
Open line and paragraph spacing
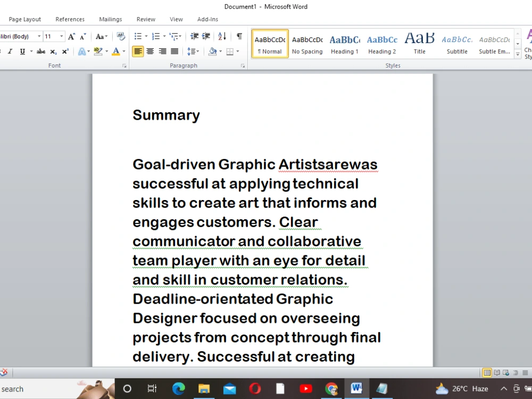tap(192, 52)
